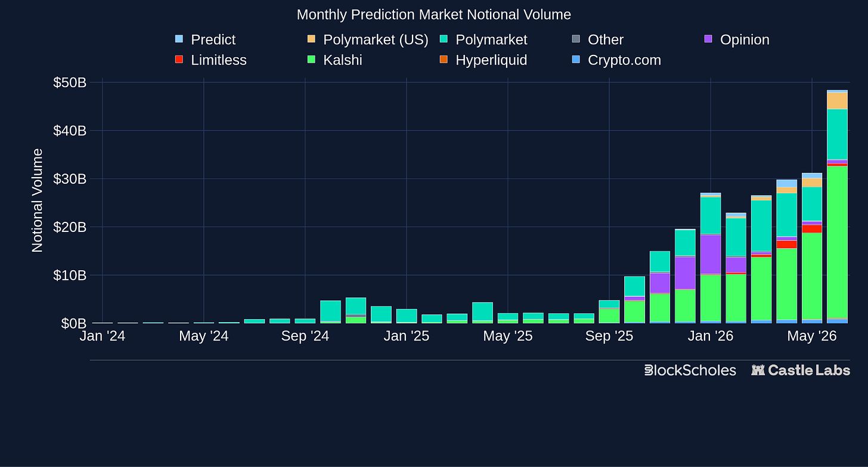
Task: Toggle the Opinion legend label
Action: click(745, 39)
